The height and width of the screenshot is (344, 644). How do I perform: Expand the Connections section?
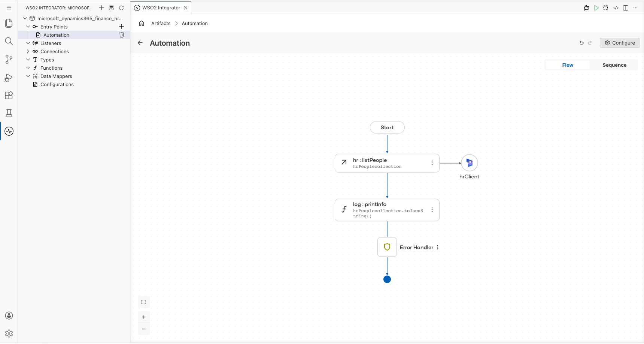tap(28, 51)
